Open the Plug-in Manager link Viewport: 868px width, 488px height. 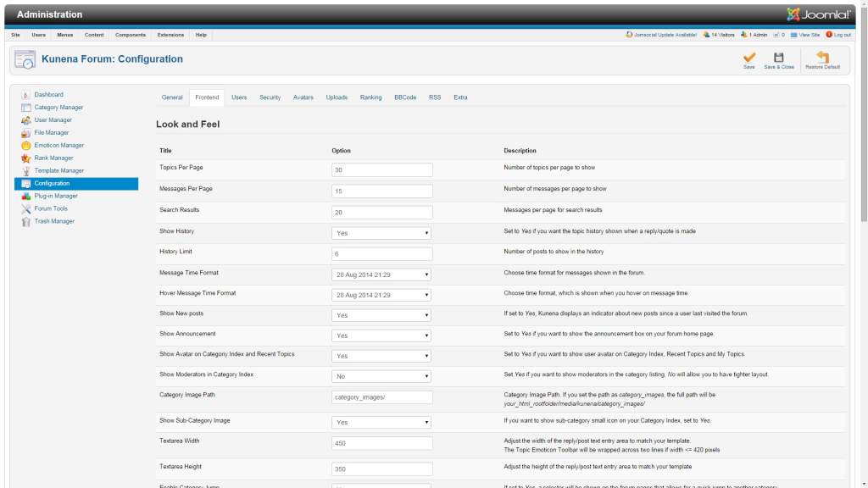(56, 196)
